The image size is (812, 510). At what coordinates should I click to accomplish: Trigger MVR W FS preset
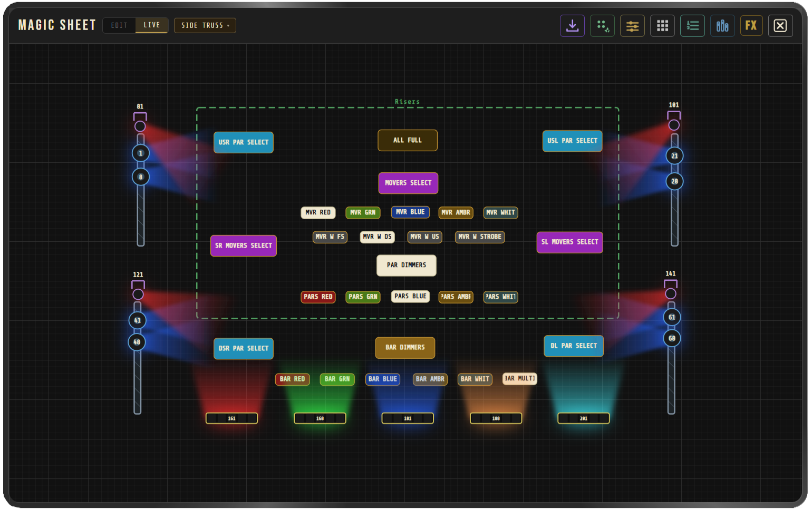tap(330, 237)
